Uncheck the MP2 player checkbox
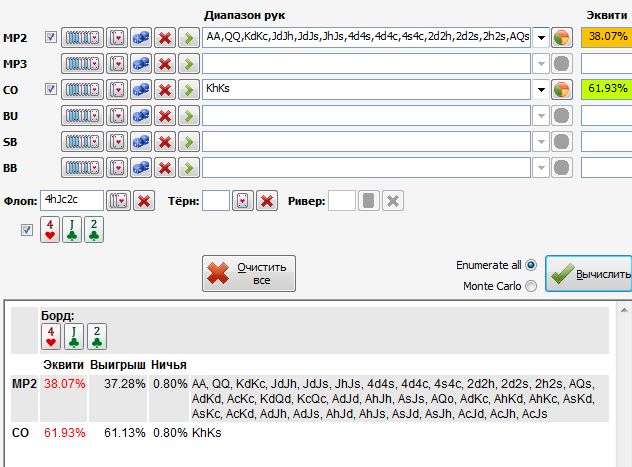Screen dimensions: 632x467 point(51,37)
